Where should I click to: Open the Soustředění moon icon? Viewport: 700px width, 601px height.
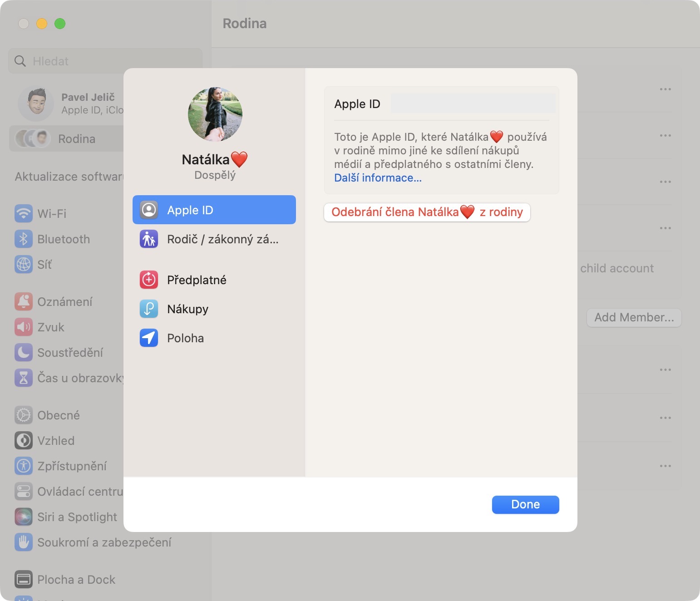tap(24, 352)
